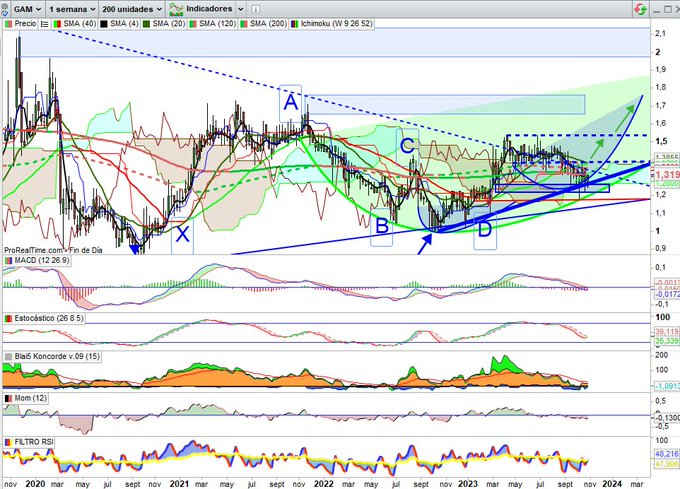Click the Indicadores chart icon
Image resolution: width=680 pixels, height=489 pixels.
point(176,9)
